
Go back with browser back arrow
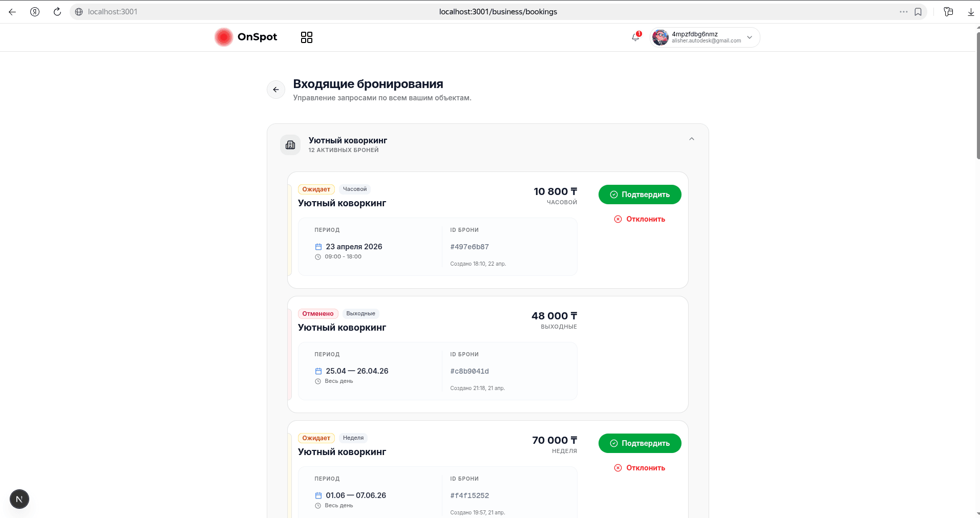(12, 12)
